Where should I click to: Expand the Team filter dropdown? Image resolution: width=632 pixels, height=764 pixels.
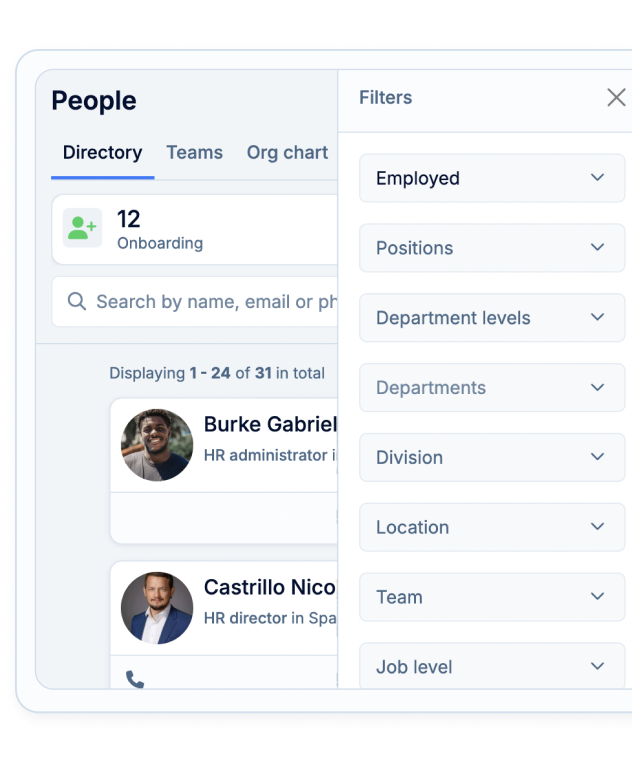(x=491, y=597)
